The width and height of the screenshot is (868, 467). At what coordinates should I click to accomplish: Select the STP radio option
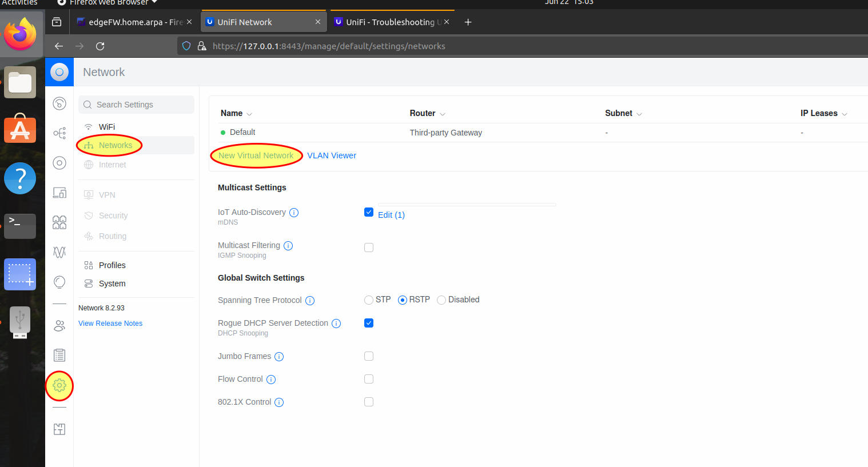(x=369, y=300)
